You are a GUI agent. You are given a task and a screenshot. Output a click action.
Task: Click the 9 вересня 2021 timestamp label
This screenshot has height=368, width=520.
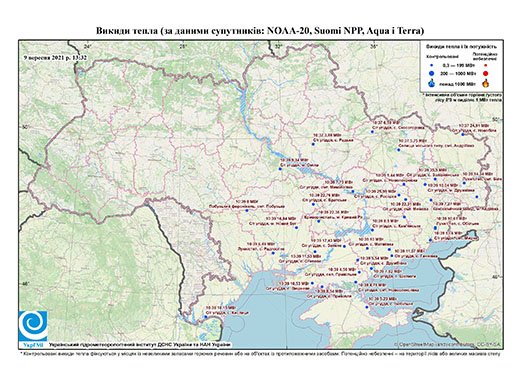[x=55, y=57]
